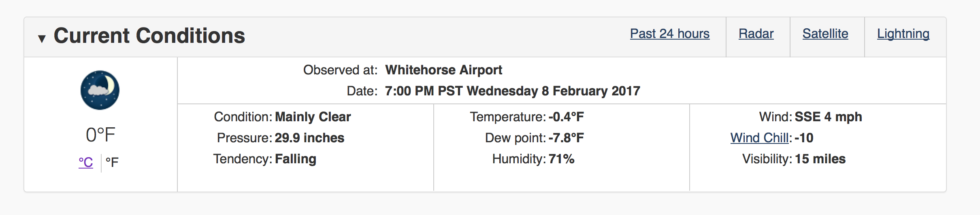The image size is (980, 215).
Task: Select the °F unit option
Action: click(x=112, y=162)
